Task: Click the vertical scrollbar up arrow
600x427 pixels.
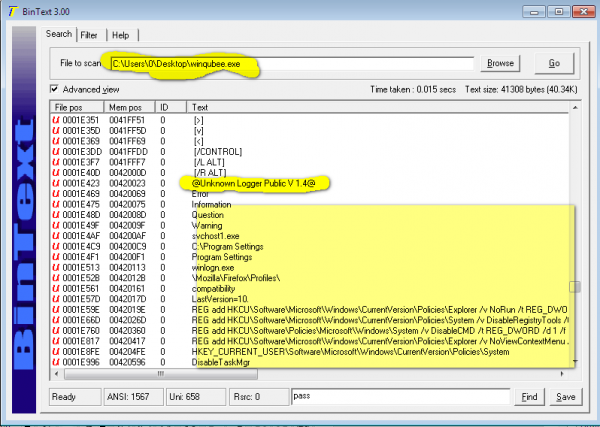Action: [x=575, y=108]
